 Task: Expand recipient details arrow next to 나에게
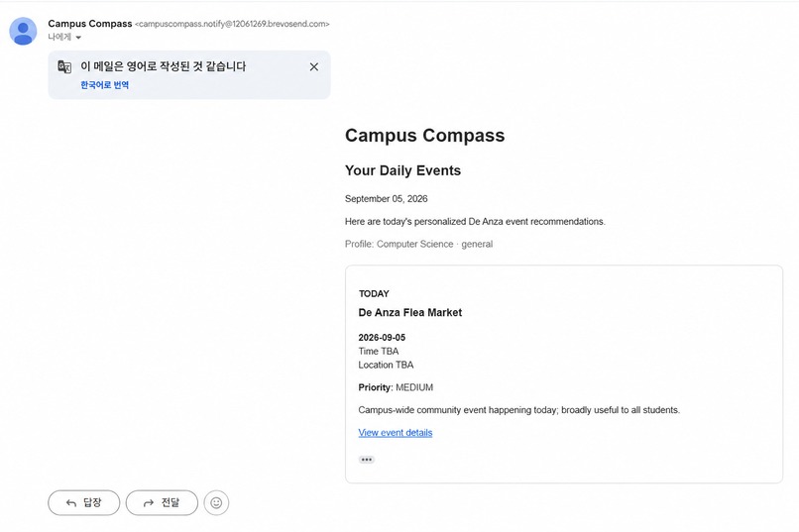[x=78, y=38]
